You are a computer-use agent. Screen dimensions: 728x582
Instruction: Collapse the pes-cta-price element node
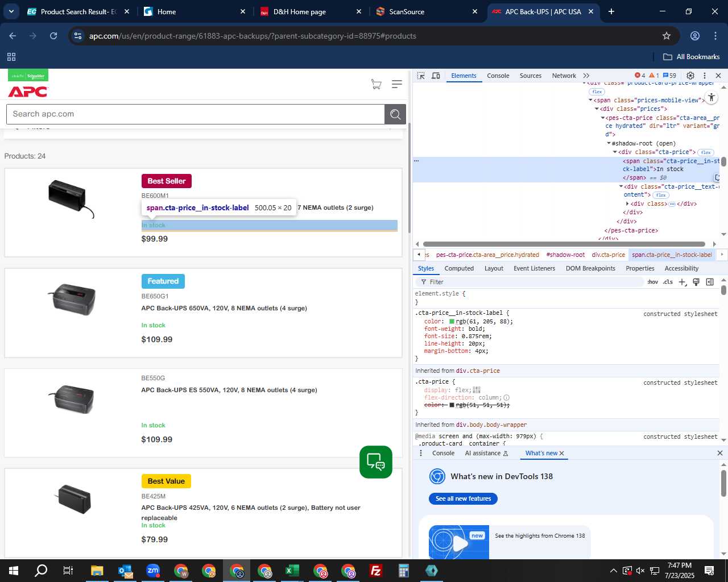(603, 118)
